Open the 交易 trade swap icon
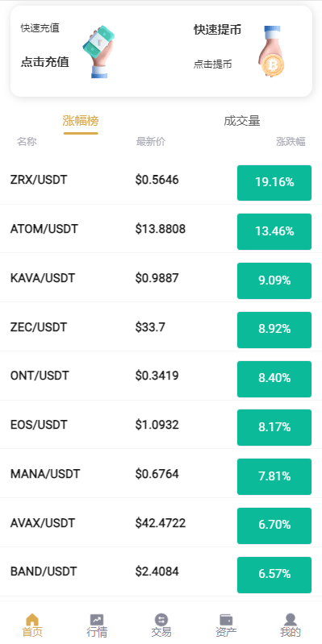Viewport: 322px width, 644px height. [161, 619]
